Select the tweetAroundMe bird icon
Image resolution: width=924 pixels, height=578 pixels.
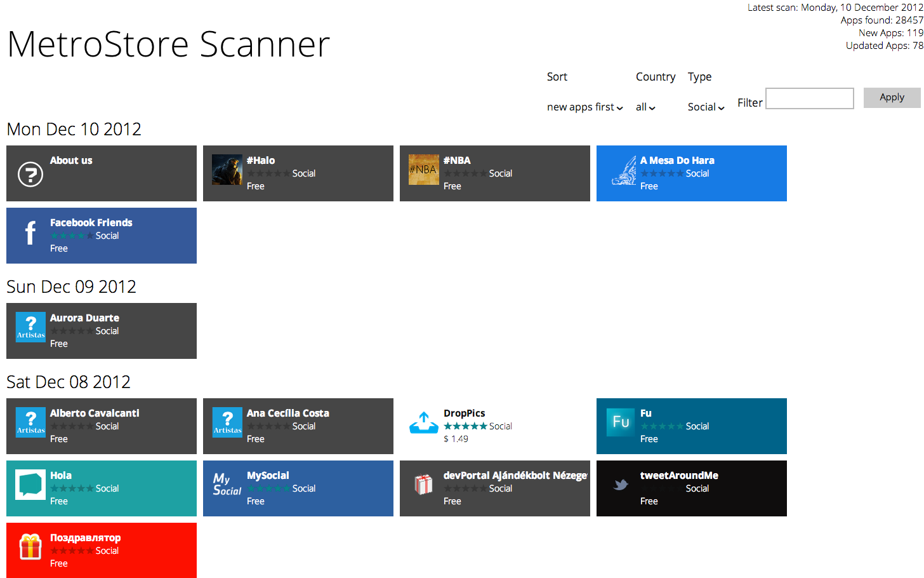click(x=620, y=485)
